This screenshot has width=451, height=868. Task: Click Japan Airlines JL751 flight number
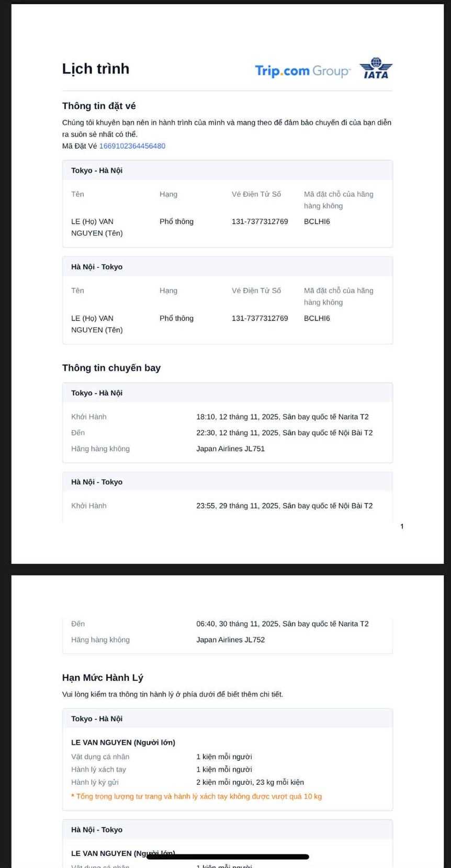(x=230, y=448)
